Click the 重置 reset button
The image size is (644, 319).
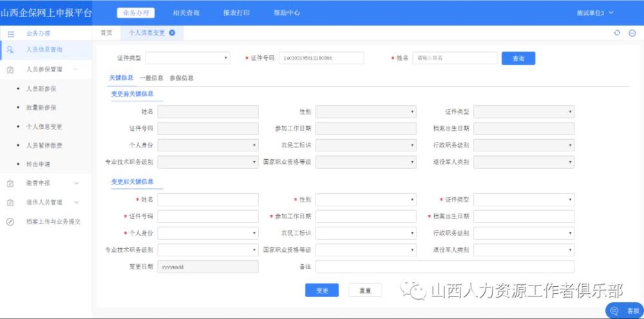pos(365,291)
